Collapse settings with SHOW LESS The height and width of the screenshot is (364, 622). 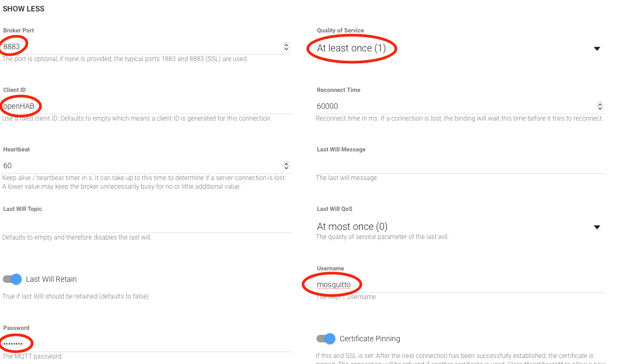(x=24, y=9)
